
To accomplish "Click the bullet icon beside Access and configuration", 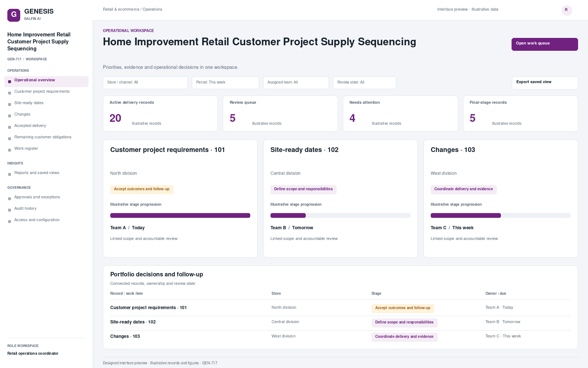I will [10, 222].
